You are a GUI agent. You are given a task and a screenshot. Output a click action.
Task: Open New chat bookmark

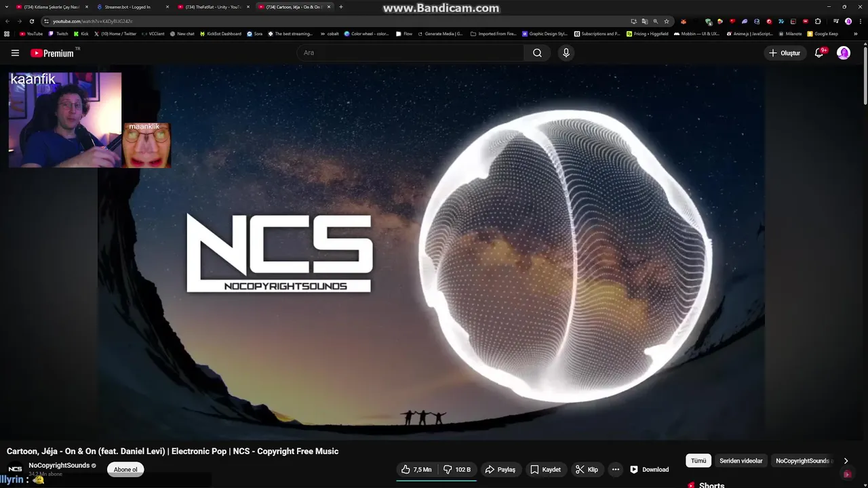(x=182, y=34)
